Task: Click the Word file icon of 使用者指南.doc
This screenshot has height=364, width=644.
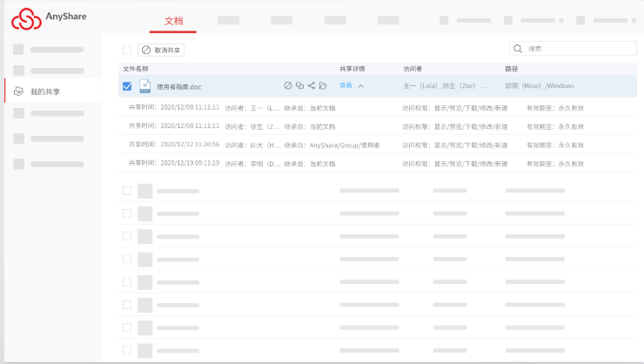Action: pos(145,86)
